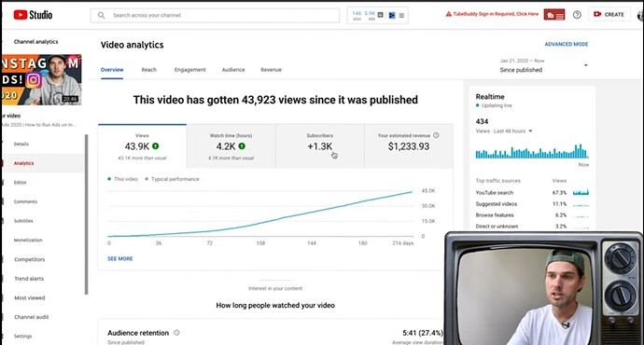Image resolution: width=644 pixels, height=345 pixels.
Task: Click the TubeBuddy warning triangle icon
Action: click(x=449, y=14)
